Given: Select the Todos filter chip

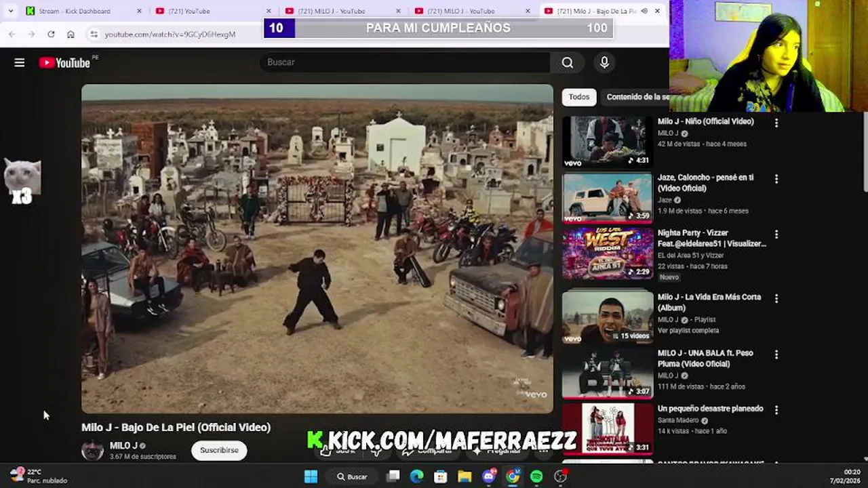Looking at the screenshot, I should (x=578, y=97).
